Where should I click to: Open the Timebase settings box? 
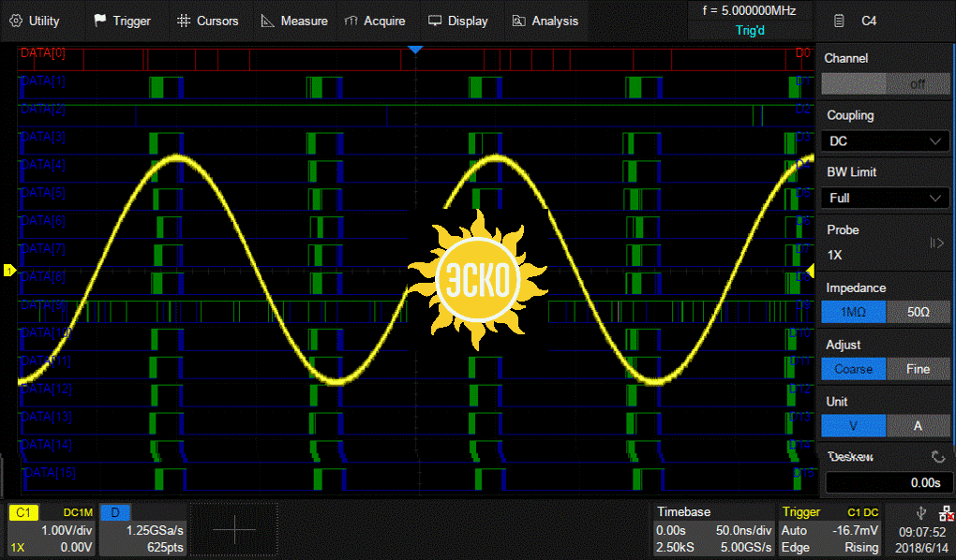[714, 530]
